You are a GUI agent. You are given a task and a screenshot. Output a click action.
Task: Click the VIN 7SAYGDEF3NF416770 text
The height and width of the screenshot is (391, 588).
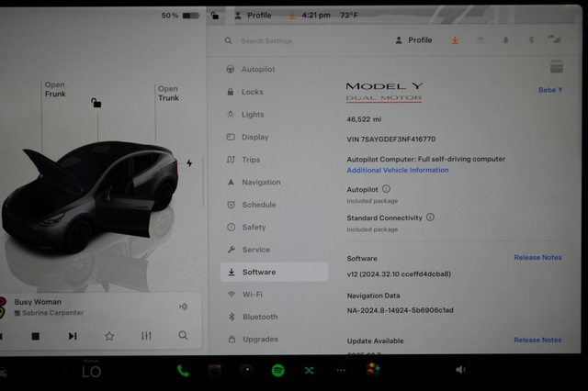[x=391, y=140]
